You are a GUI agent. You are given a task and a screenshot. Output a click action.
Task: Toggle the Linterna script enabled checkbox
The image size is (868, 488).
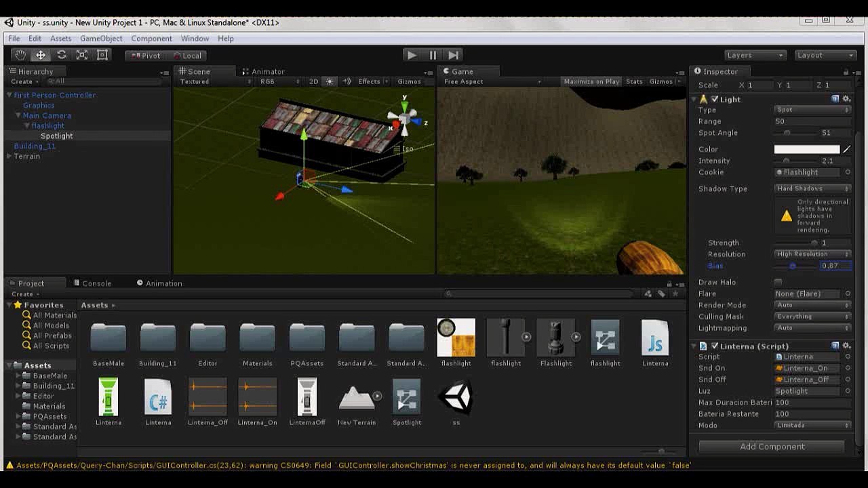tap(715, 346)
